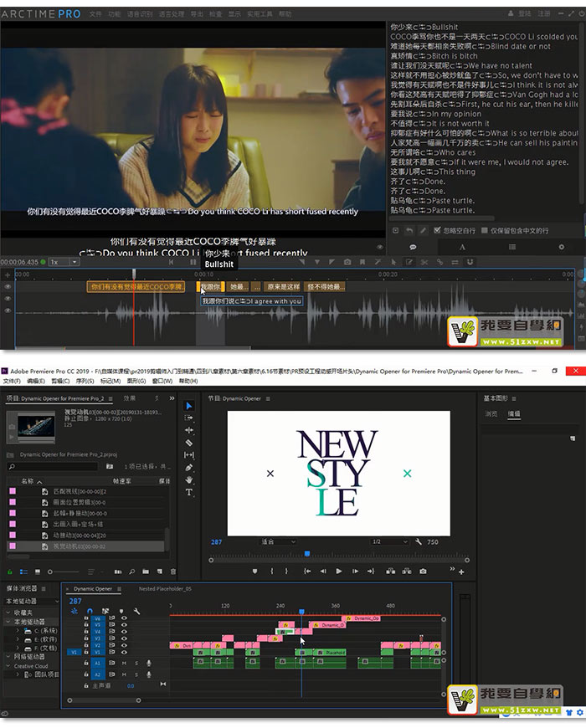Screen dimensions: 586x728
Task: Click Mark Out button in Program monitor
Action: click(x=286, y=571)
